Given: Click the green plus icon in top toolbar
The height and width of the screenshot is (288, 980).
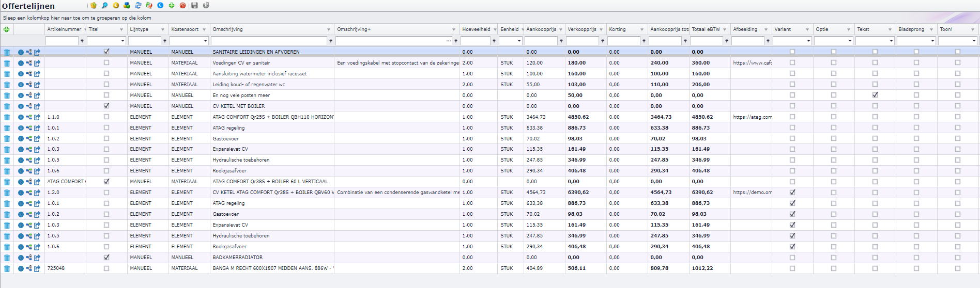Looking at the screenshot, I should click(172, 5).
